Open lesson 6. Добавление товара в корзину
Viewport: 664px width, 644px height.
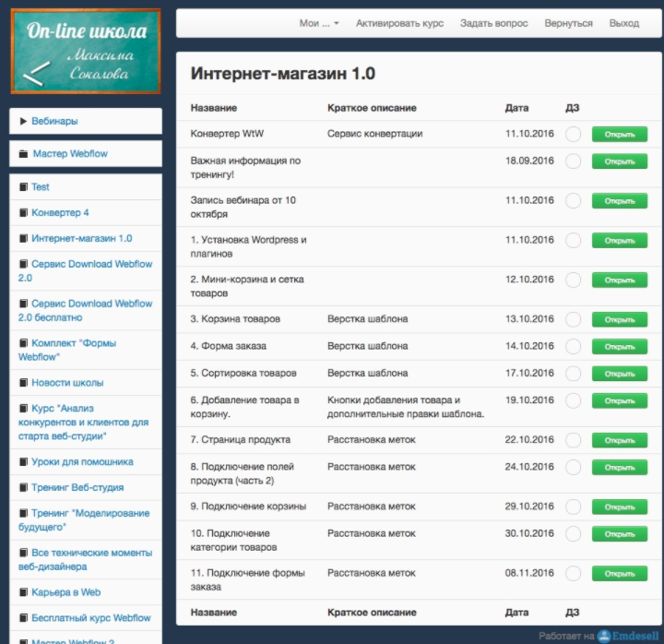click(x=620, y=400)
